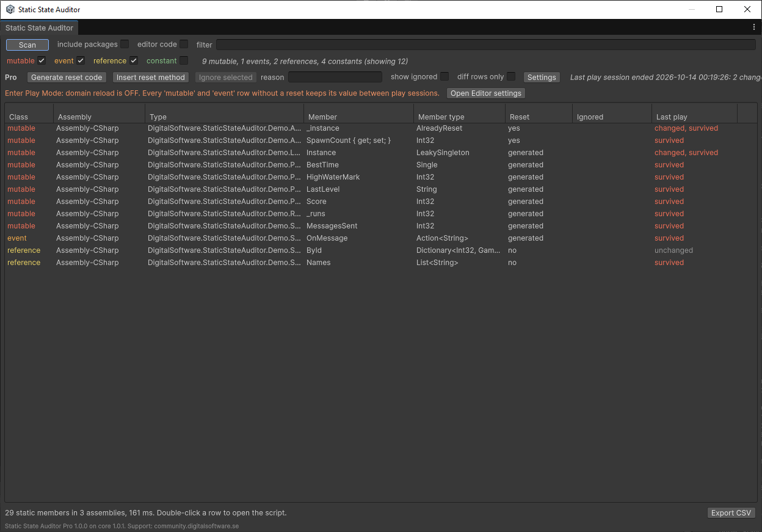Sort by the Member type column header
The width and height of the screenshot is (762, 532).
(459, 117)
